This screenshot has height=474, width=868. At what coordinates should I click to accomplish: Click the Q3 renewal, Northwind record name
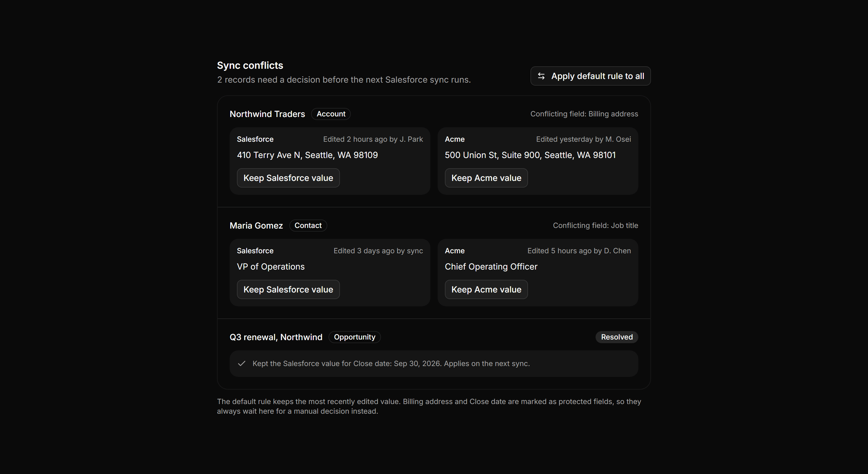click(x=276, y=337)
